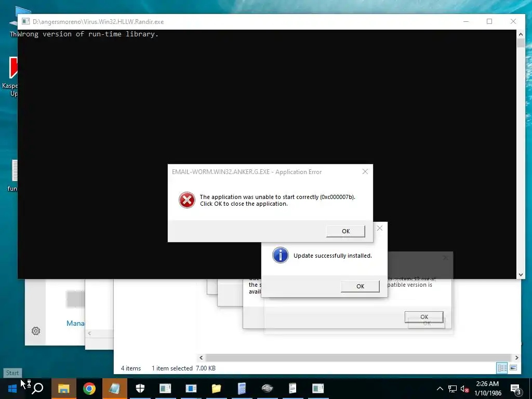The image size is (532, 399).
Task: Click OK in the Application Error dialog
Action: [x=345, y=231]
